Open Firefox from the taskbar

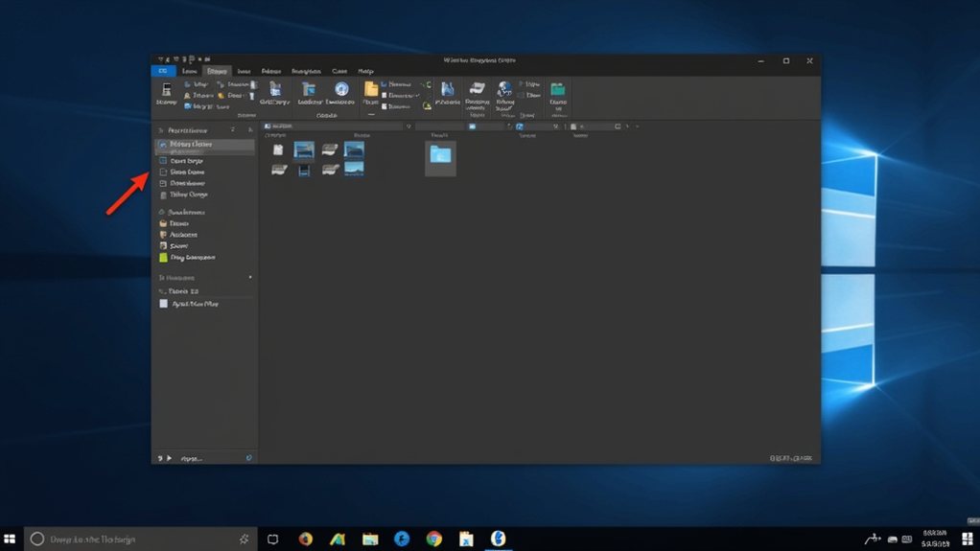click(x=306, y=539)
